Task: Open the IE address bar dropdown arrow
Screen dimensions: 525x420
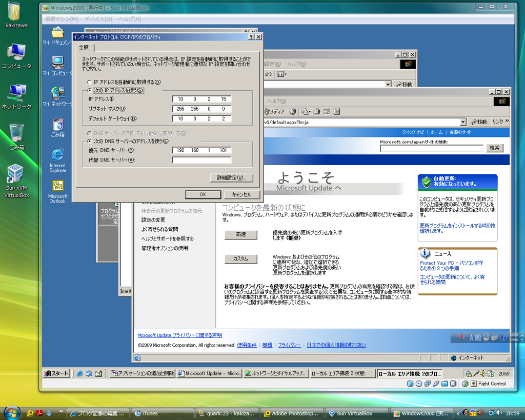Action: 463,122
